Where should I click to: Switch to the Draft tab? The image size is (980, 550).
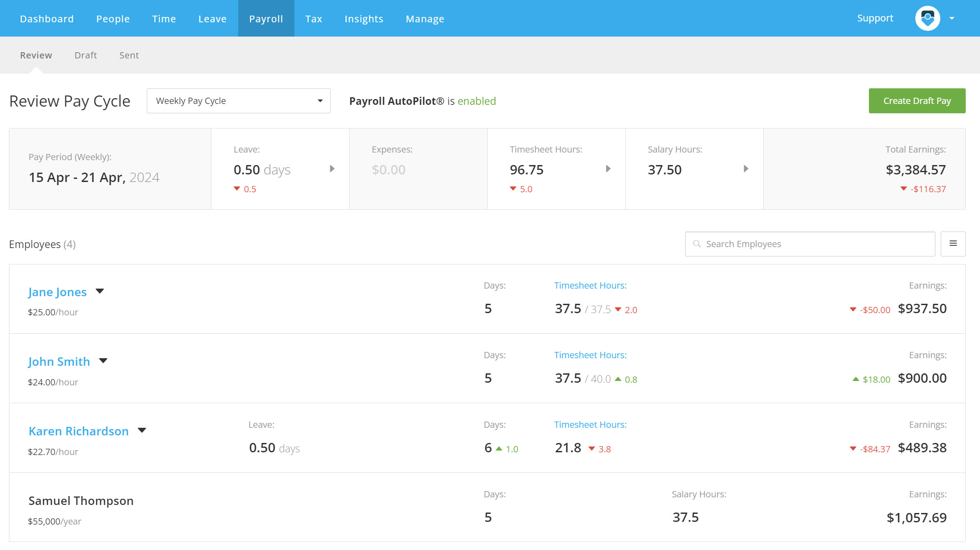[x=86, y=55]
